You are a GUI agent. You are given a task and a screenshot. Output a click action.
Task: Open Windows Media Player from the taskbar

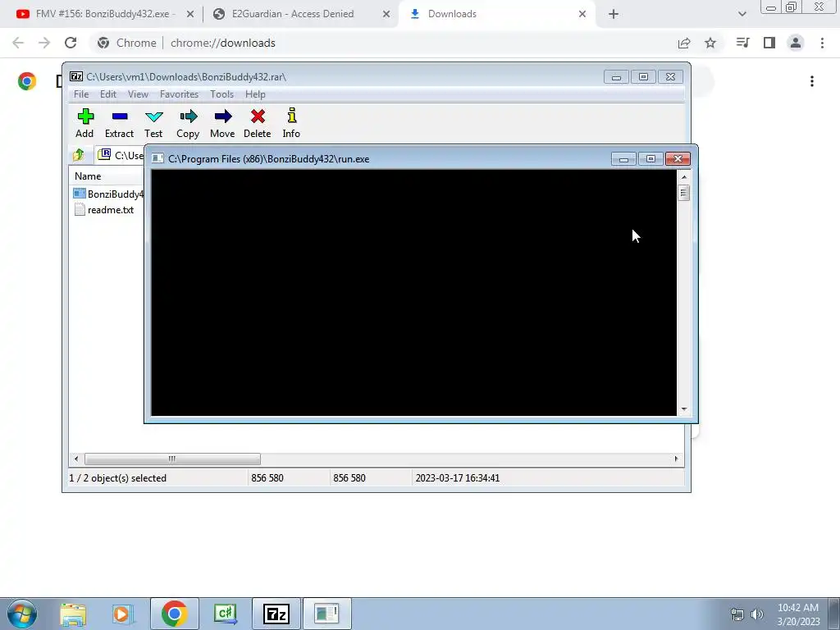click(123, 614)
